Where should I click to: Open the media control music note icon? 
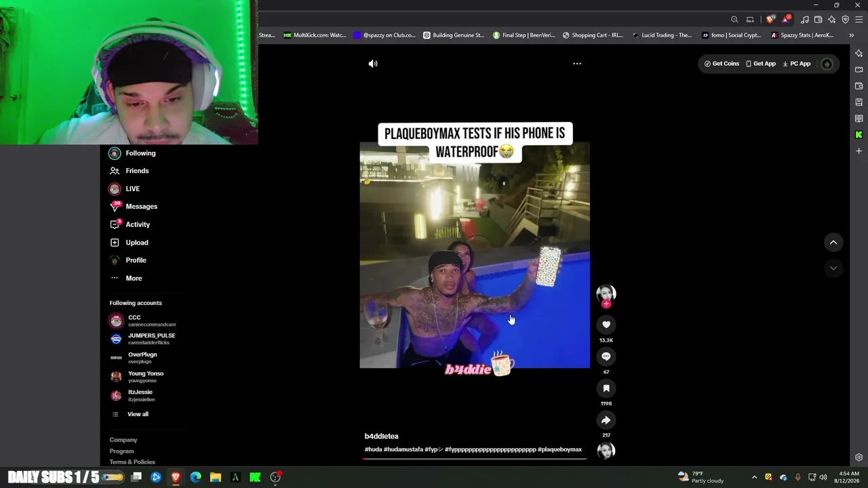click(805, 20)
